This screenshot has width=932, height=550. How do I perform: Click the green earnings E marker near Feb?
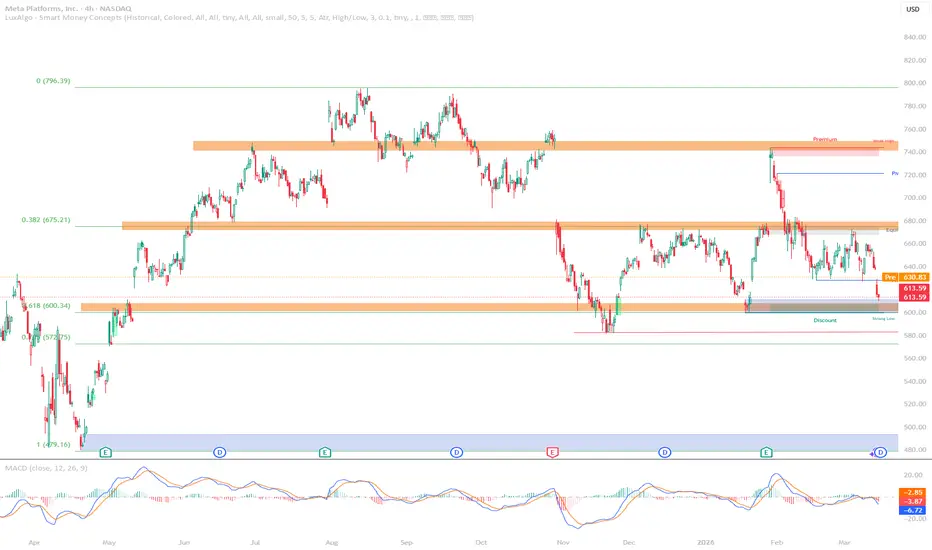[766, 452]
